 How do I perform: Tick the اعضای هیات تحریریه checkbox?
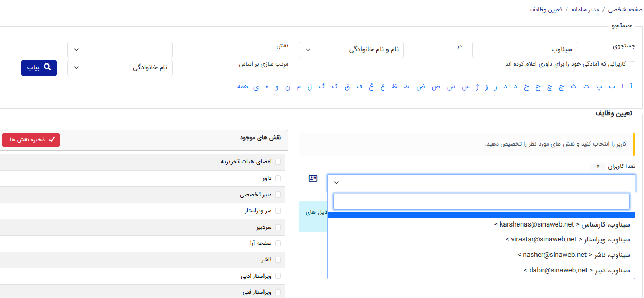click(278, 162)
